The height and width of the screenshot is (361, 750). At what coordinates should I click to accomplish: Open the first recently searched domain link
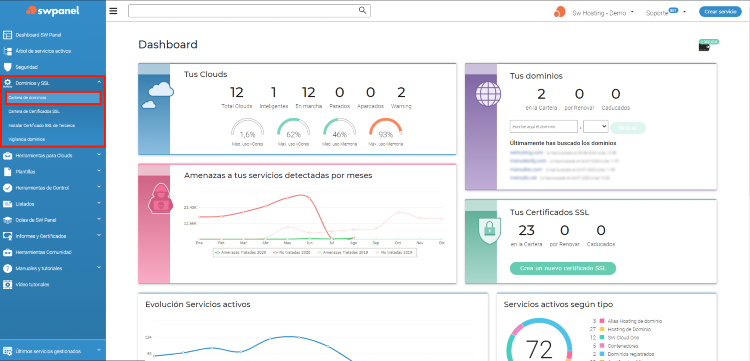point(527,152)
